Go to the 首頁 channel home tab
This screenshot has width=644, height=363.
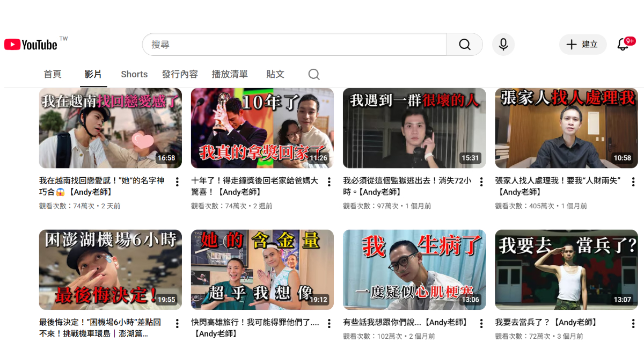53,74
